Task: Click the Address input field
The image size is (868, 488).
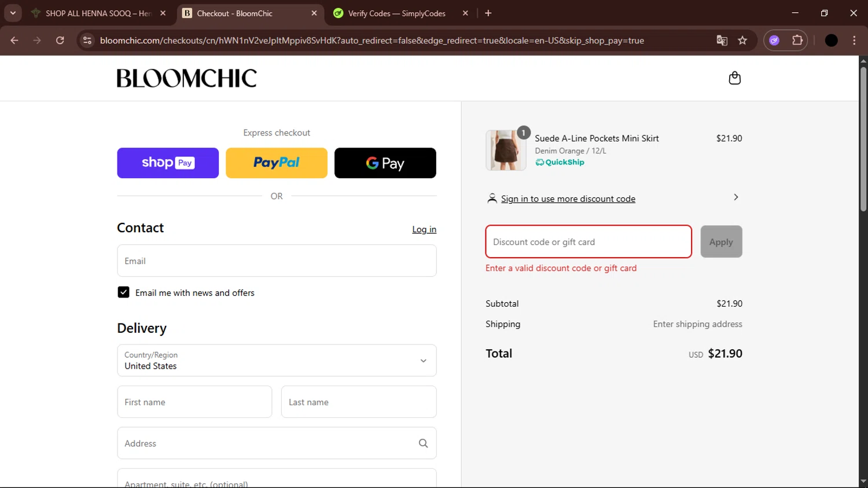Action: [277, 443]
